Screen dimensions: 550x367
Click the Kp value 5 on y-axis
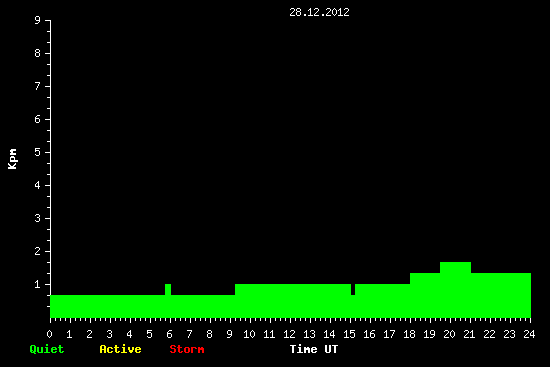pyautogui.click(x=38, y=152)
